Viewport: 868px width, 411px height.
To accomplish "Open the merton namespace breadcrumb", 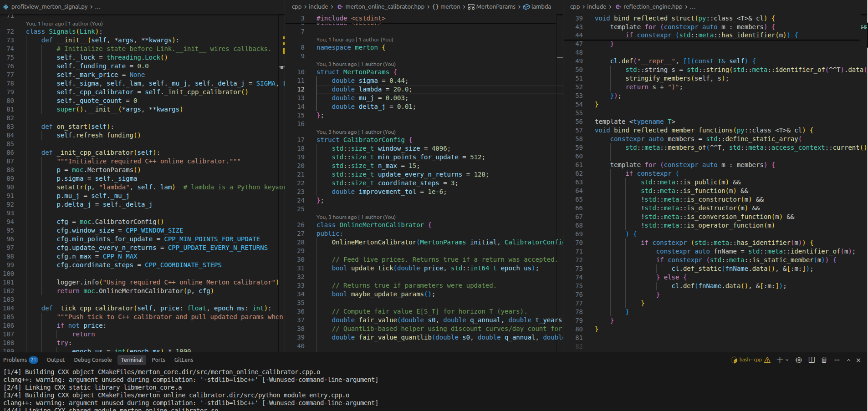I will point(450,7).
